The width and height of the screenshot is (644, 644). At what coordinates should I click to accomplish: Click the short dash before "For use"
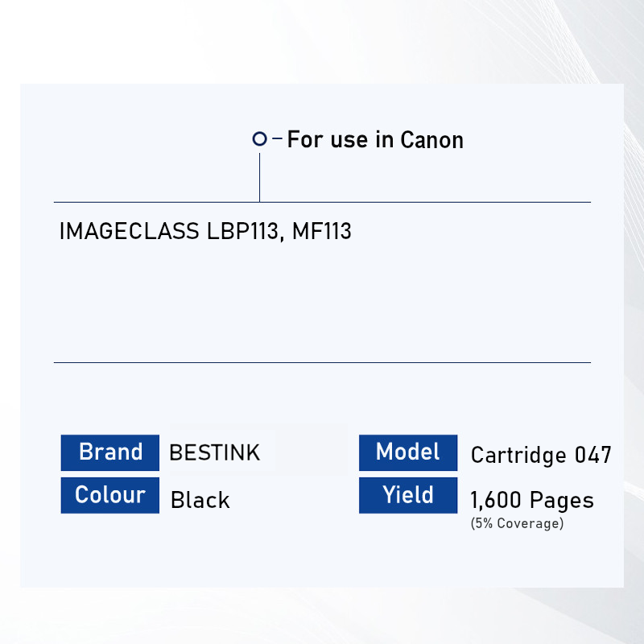pos(278,139)
